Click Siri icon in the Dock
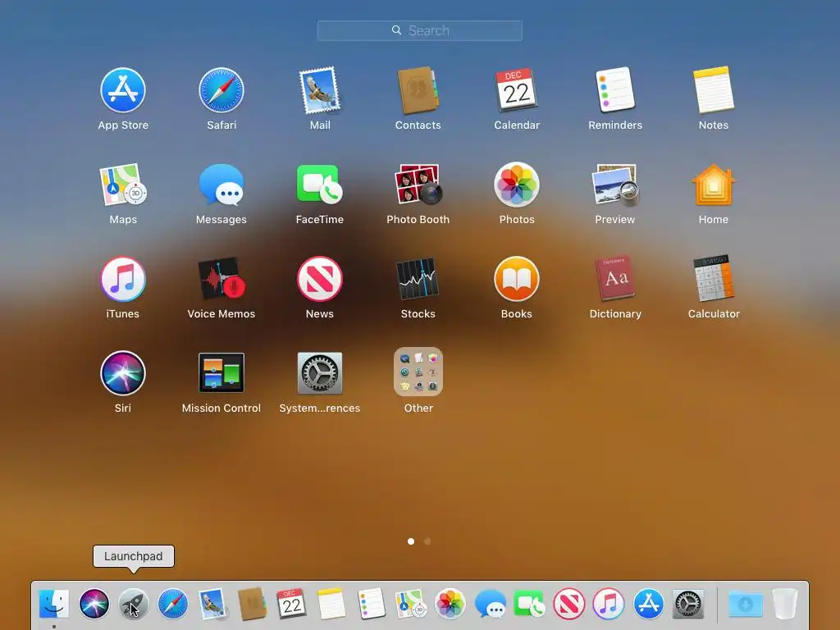 (x=94, y=604)
